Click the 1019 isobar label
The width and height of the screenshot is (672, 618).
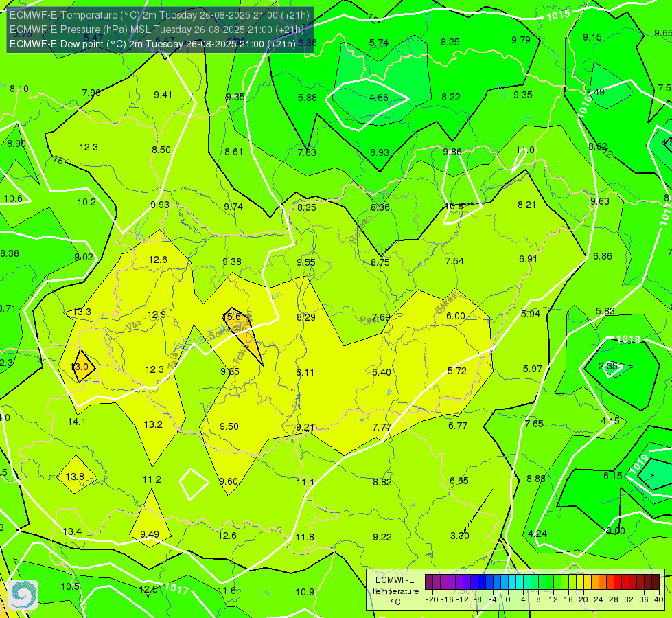[639, 464]
